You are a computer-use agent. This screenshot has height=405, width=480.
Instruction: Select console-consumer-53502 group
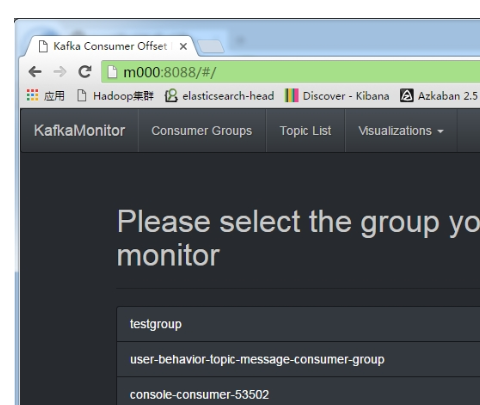[298, 392]
